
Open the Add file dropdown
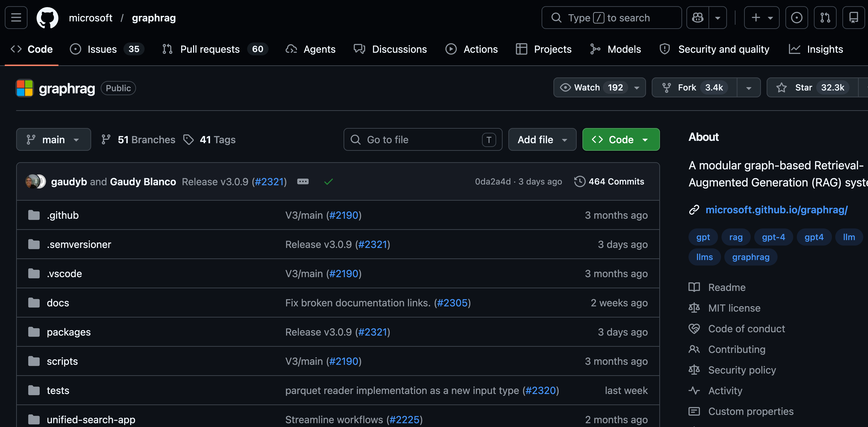pos(542,140)
